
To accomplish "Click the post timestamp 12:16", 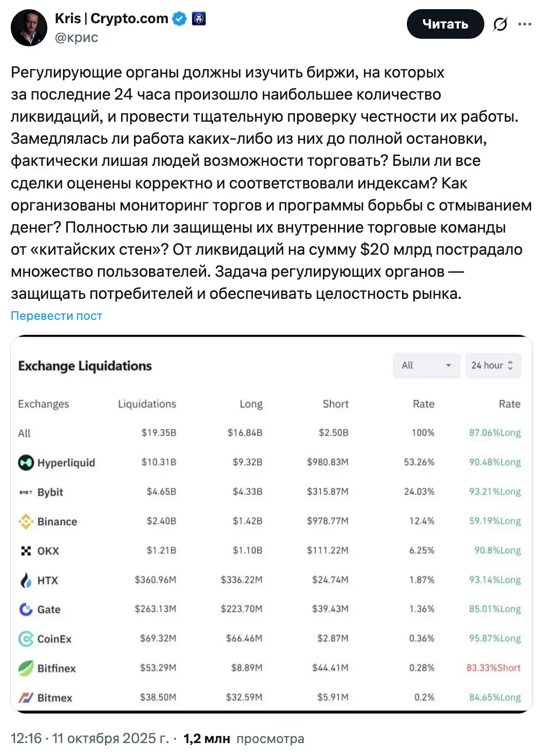I will 26,738.
